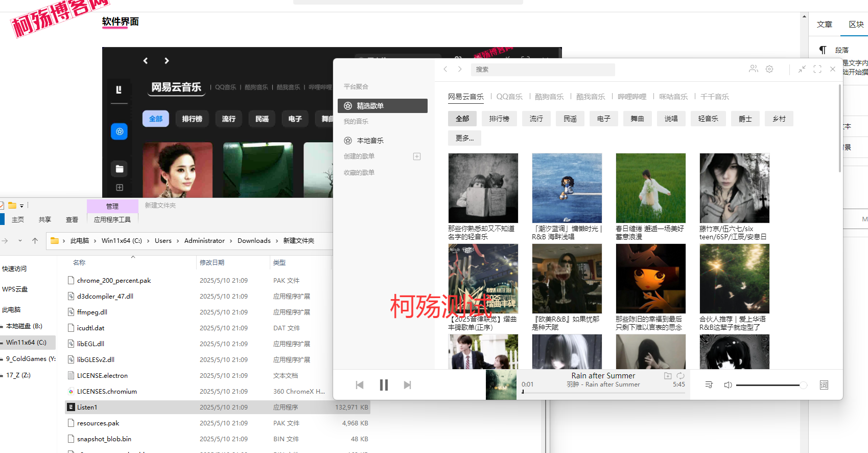Sort files by 修改日期 column header
Viewport: 868px width, 453px height.
click(x=212, y=263)
